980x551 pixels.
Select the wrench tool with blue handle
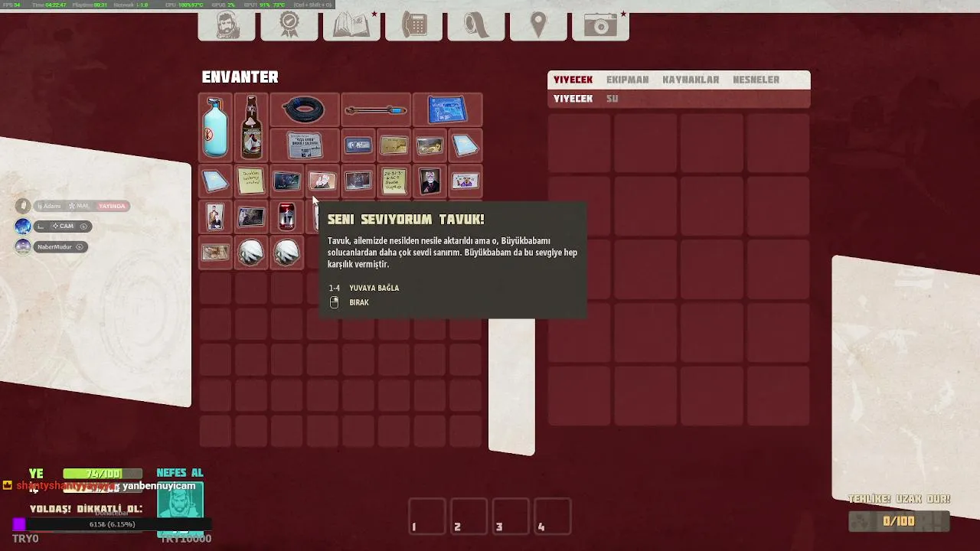(375, 110)
